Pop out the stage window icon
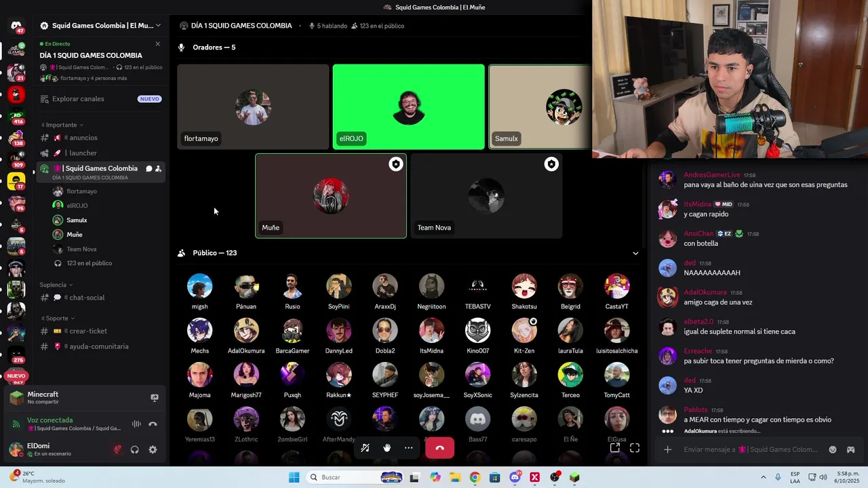The width and height of the screenshot is (868, 488). click(614, 448)
